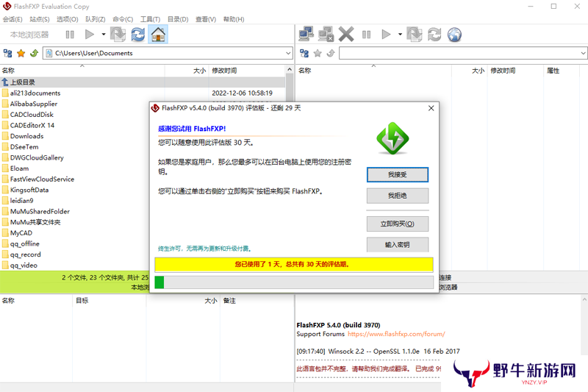The width and height of the screenshot is (588, 392).
Task: Click the remote transfer queue files icon
Action: (415, 35)
